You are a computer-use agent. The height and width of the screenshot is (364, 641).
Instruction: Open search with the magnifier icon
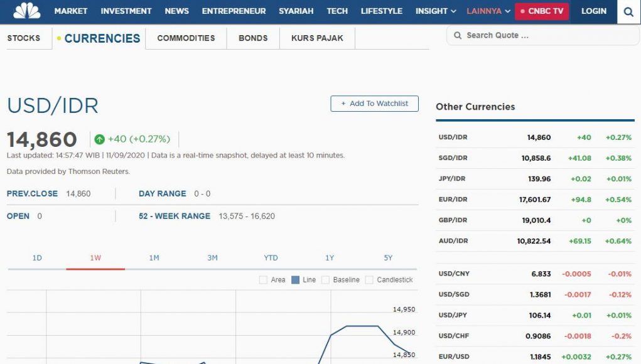tap(628, 11)
